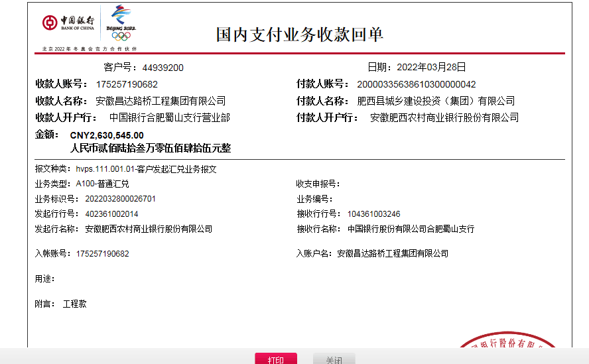Click the remark text 工程款
The image size is (589, 364).
[x=74, y=304]
